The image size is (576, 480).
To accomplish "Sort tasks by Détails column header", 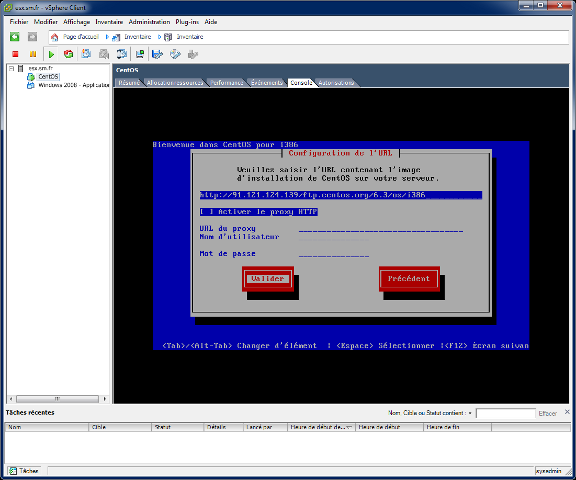I will [x=223, y=427].
